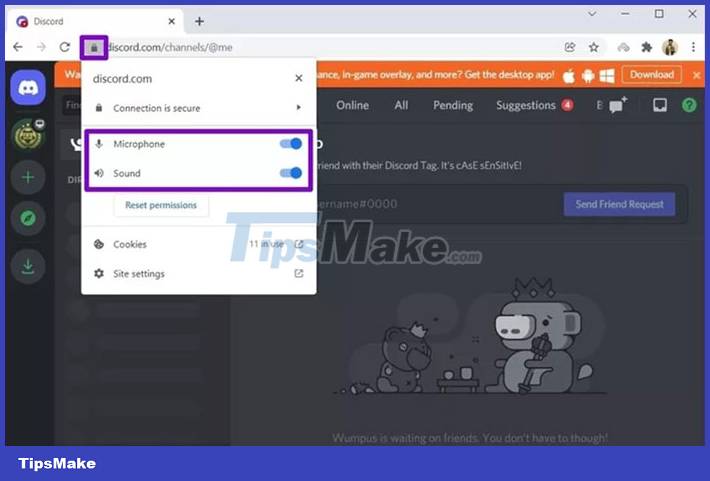
Task: Click the download apps icon in sidebar
Action: click(28, 266)
